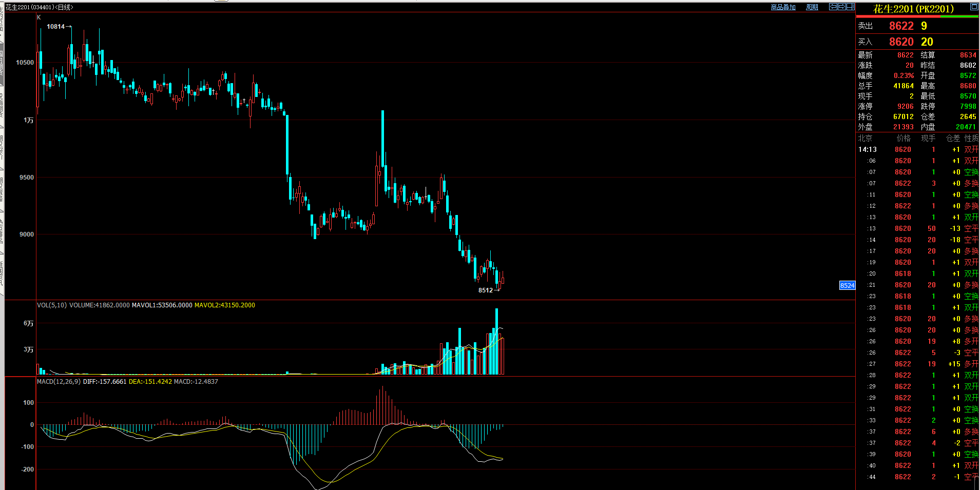Click the 昨结 value 8602

[968, 65]
